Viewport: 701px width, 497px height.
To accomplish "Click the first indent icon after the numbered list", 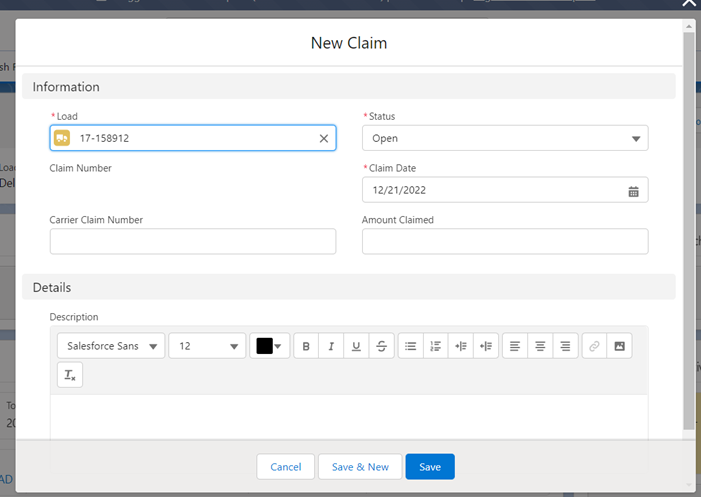I will [x=461, y=346].
